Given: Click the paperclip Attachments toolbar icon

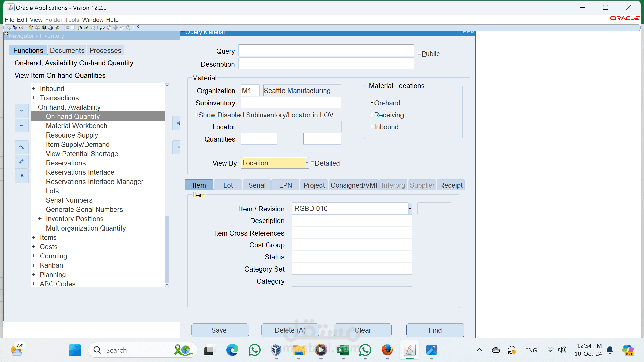Looking at the screenshot, I should (x=122, y=28).
